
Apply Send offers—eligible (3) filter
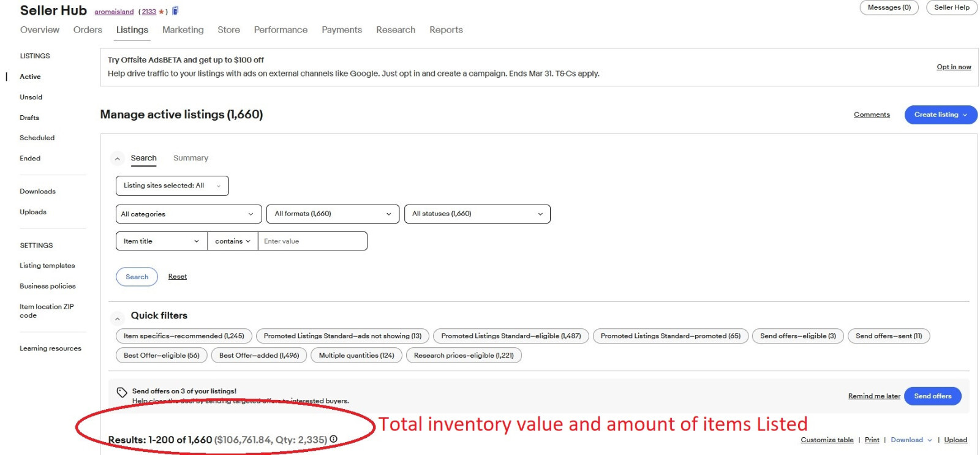(x=798, y=336)
